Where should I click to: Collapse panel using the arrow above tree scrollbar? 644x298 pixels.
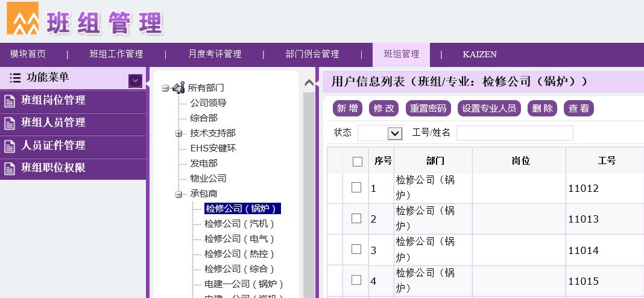coord(309,83)
